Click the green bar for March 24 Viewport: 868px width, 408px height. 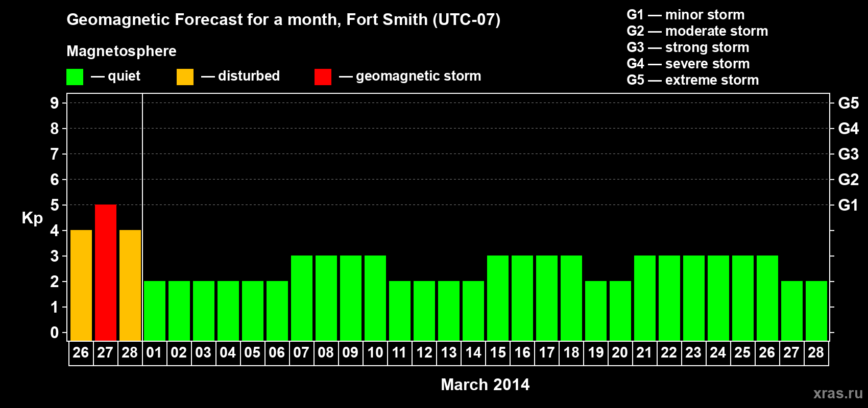[x=718, y=298]
